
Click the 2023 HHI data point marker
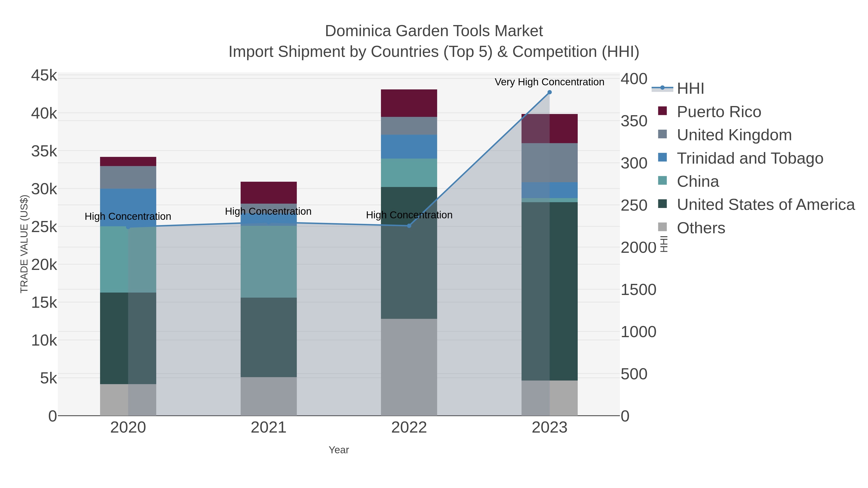click(x=549, y=92)
